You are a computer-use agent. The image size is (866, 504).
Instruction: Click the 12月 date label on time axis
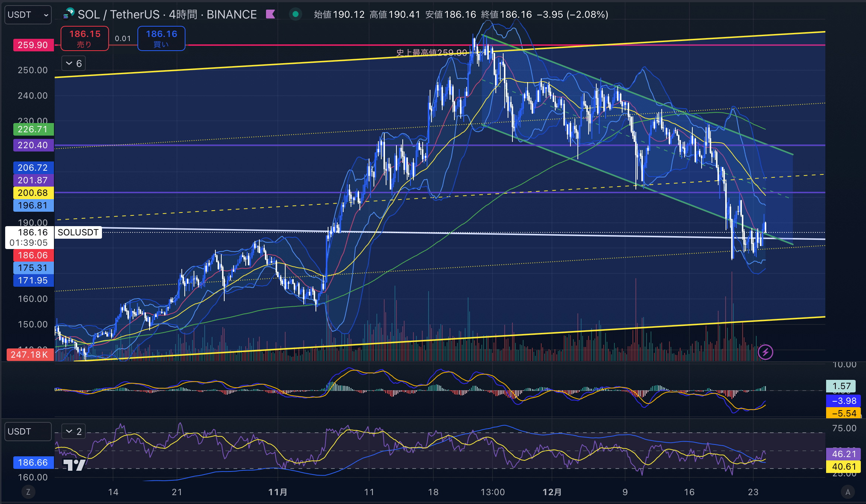552,492
